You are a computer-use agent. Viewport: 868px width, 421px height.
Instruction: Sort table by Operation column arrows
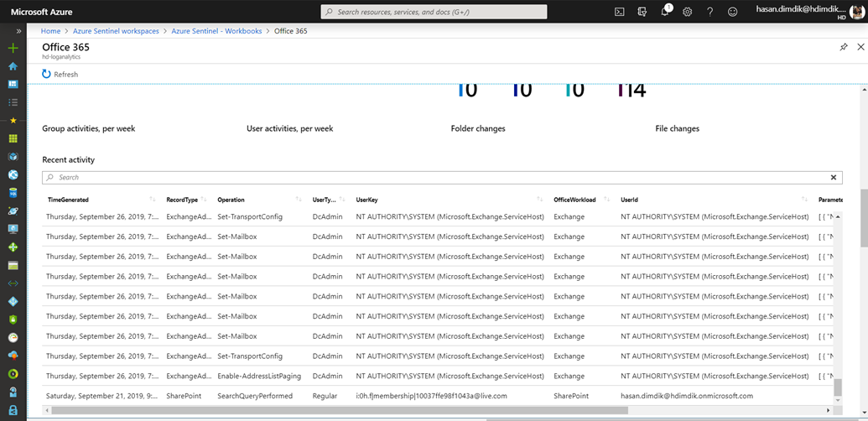299,199
